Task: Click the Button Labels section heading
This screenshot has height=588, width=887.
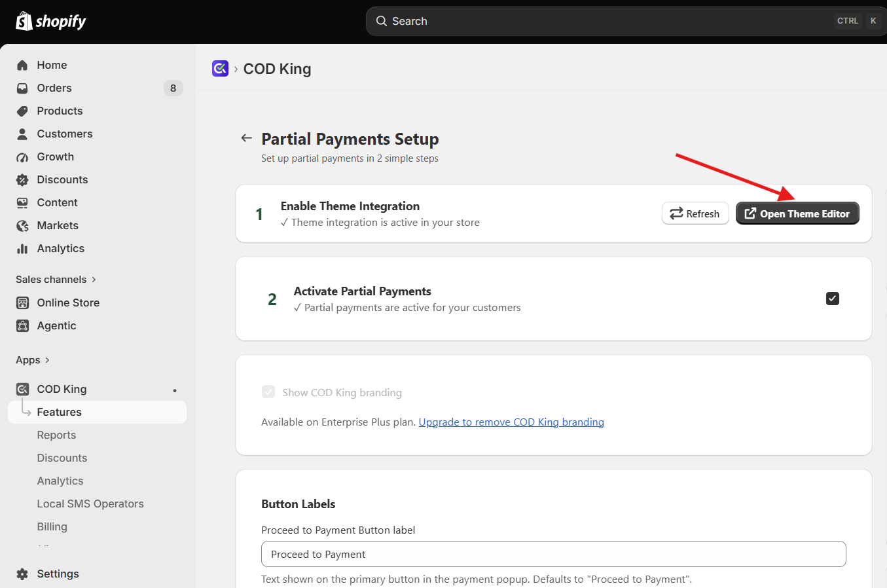Action: click(299, 504)
